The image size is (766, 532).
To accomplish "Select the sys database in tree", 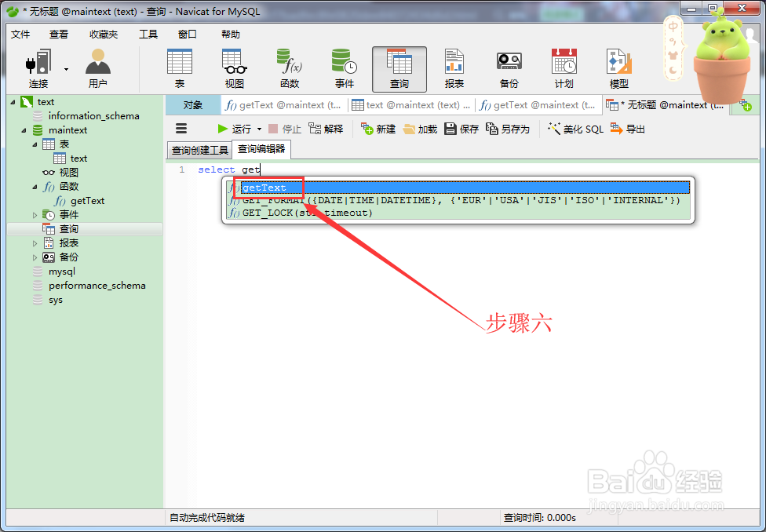I will pos(55,300).
